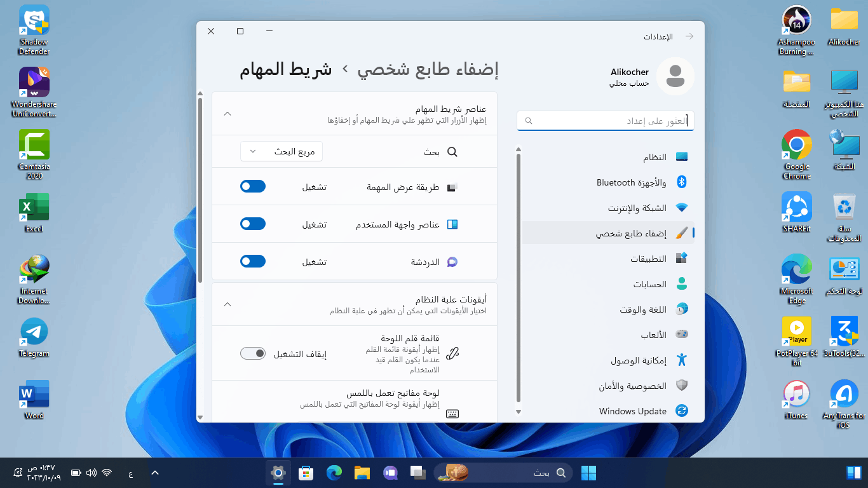The width and height of the screenshot is (868, 488).
Task: Select the Ashampoo Burning desktop icon
Action: click(796, 30)
